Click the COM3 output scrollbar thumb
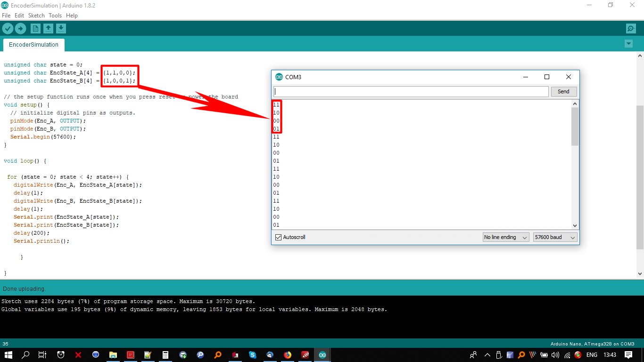 [x=575, y=126]
